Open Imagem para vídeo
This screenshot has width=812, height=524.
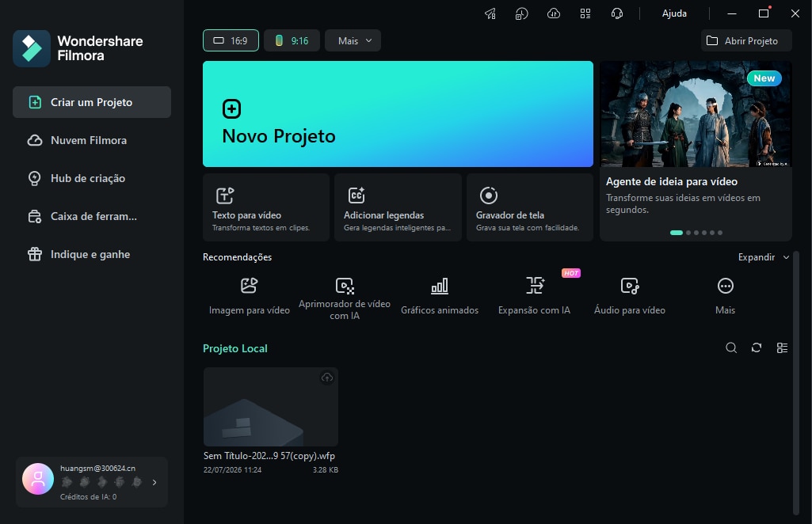(249, 295)
